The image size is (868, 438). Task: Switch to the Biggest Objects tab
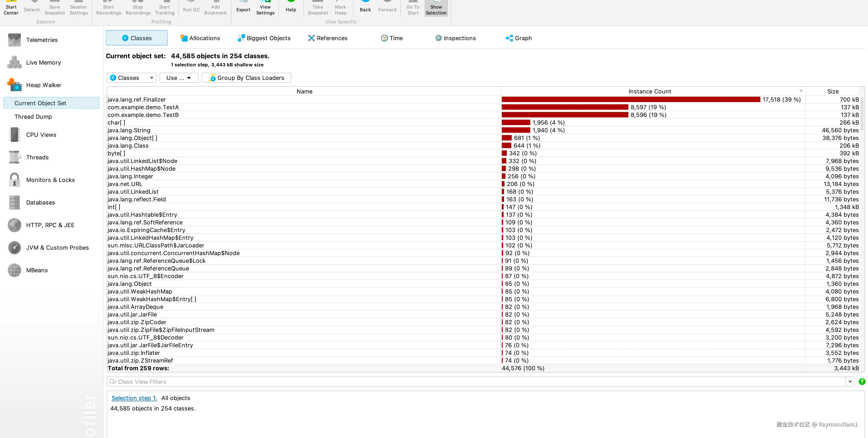click(x=264, y=38)
